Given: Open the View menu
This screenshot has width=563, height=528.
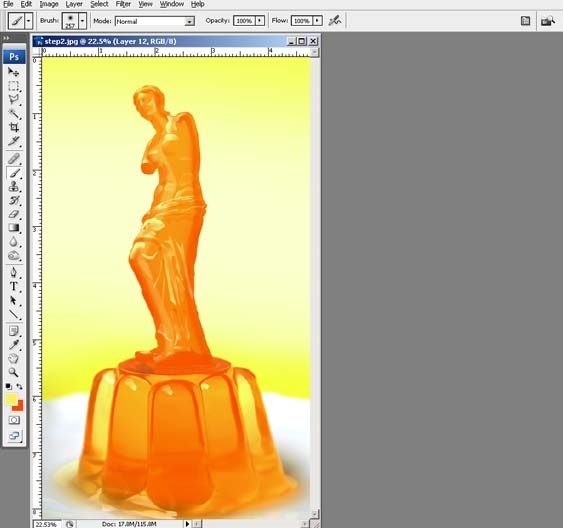Looking at the screenshot, I should (x=145, y=4).
